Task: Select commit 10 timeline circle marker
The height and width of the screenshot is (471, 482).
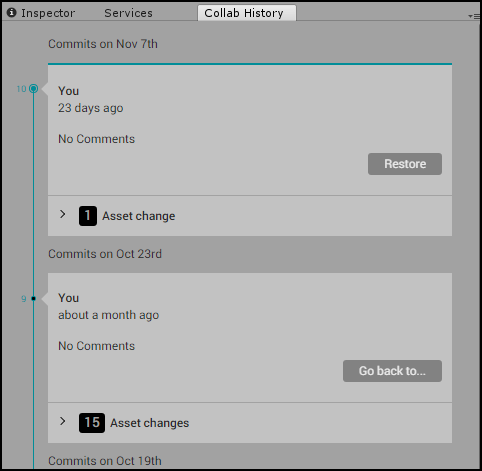Action: pyautogui.click(x=33, y=89)
